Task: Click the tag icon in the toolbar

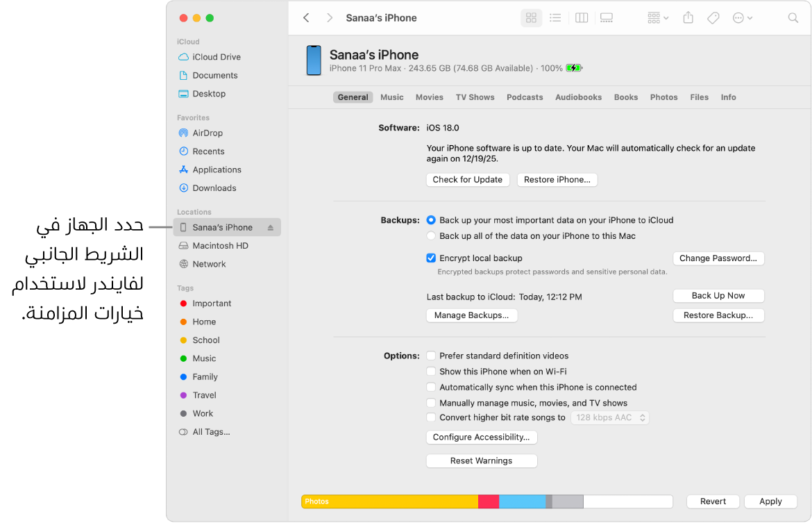Action: [x=713, y=18]
